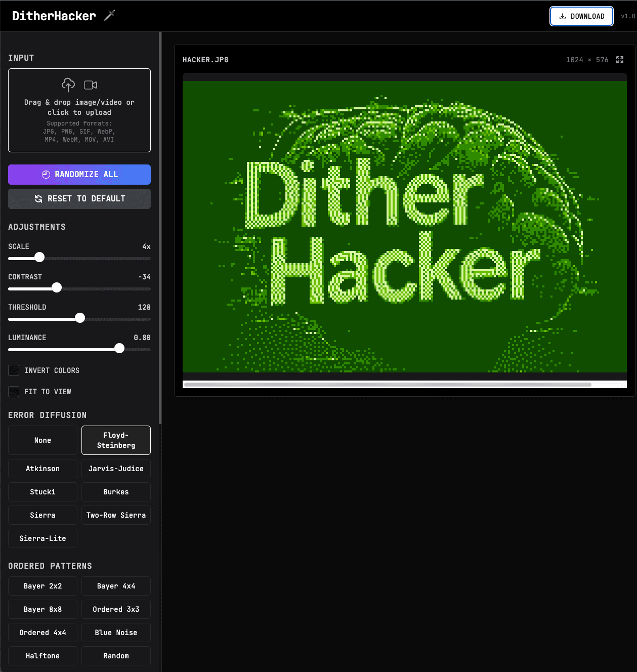Enable the FIT TO VIEW checkbox
Viewport: 637px width, 672px height.
point(14,391)
